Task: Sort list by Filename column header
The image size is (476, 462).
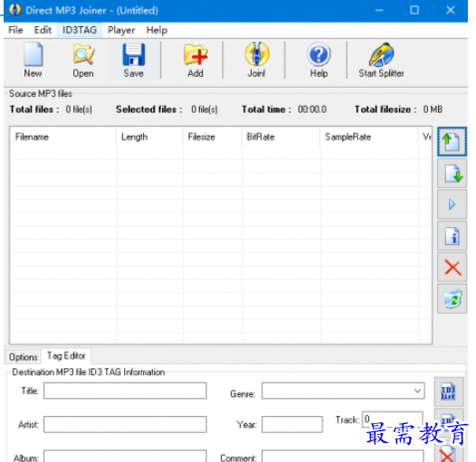Action: [x=62, y=137]
